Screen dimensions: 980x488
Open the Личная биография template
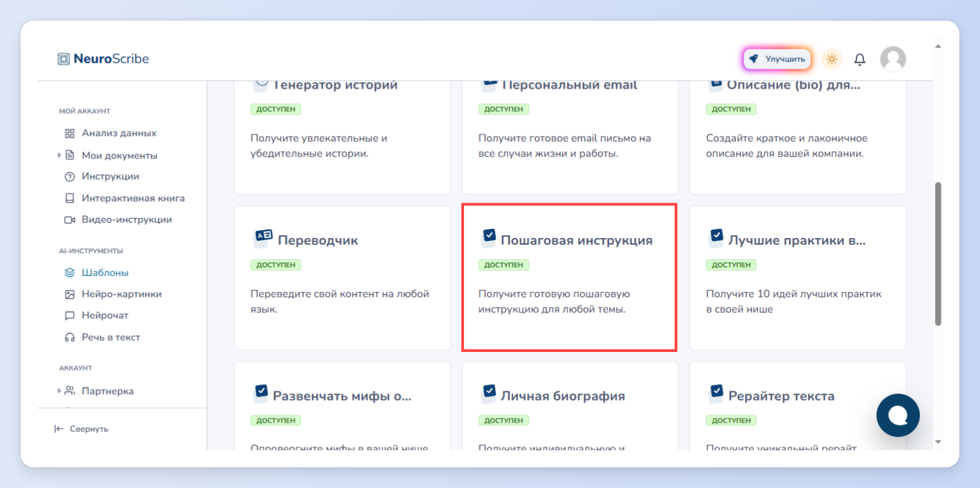[x=569, y=405]
